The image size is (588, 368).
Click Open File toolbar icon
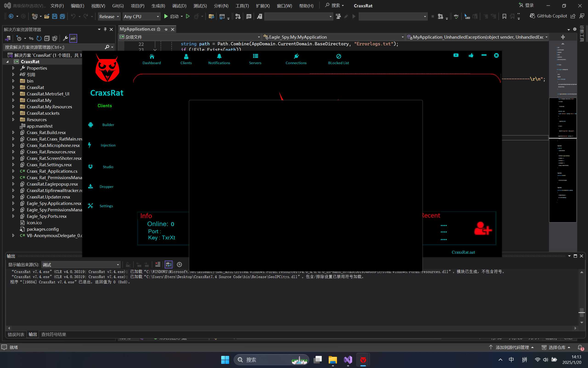(x=47, y=16)
